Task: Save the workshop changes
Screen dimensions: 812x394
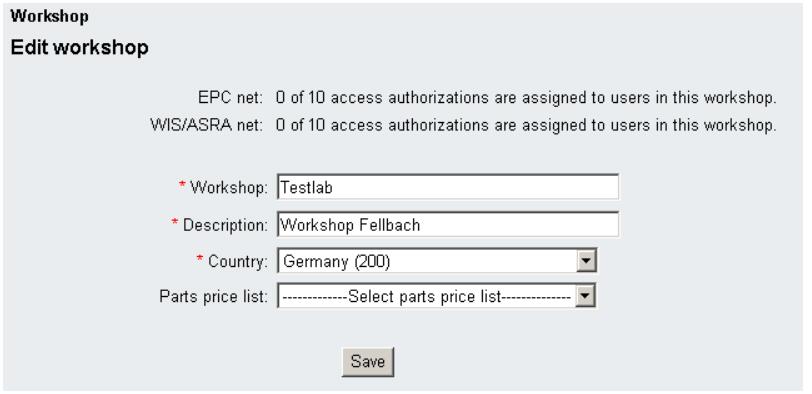Action: [368, 361]
